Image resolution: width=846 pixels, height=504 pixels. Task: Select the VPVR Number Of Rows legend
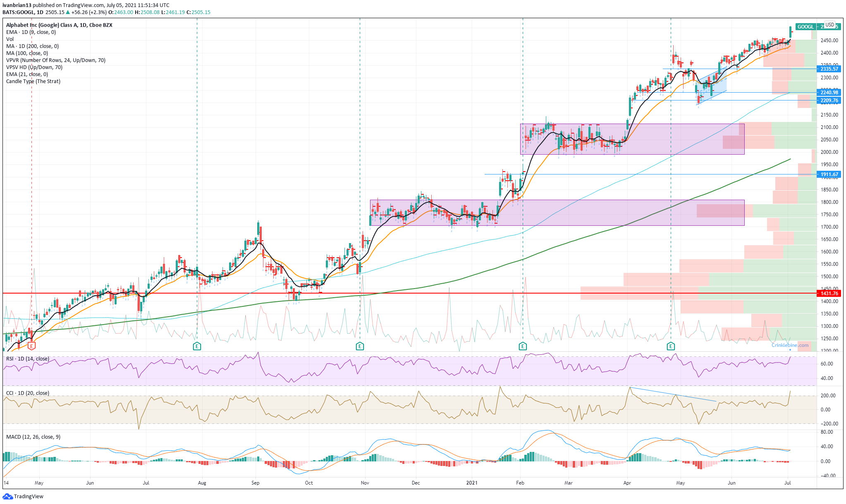[56, 60]
